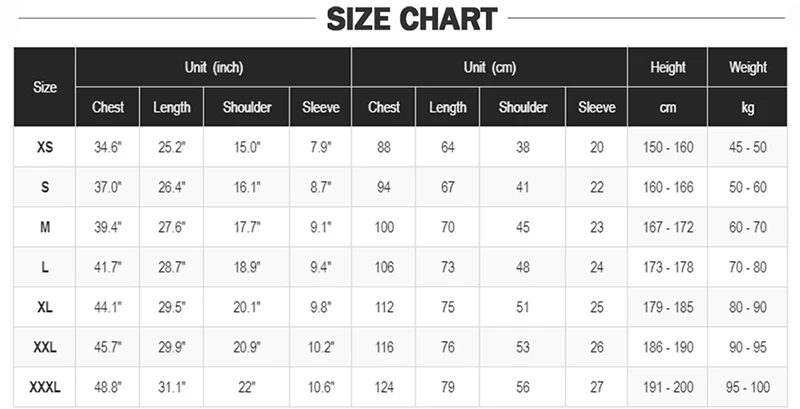Click the Weight column header
800x409 pixels.
pos(747,67)
